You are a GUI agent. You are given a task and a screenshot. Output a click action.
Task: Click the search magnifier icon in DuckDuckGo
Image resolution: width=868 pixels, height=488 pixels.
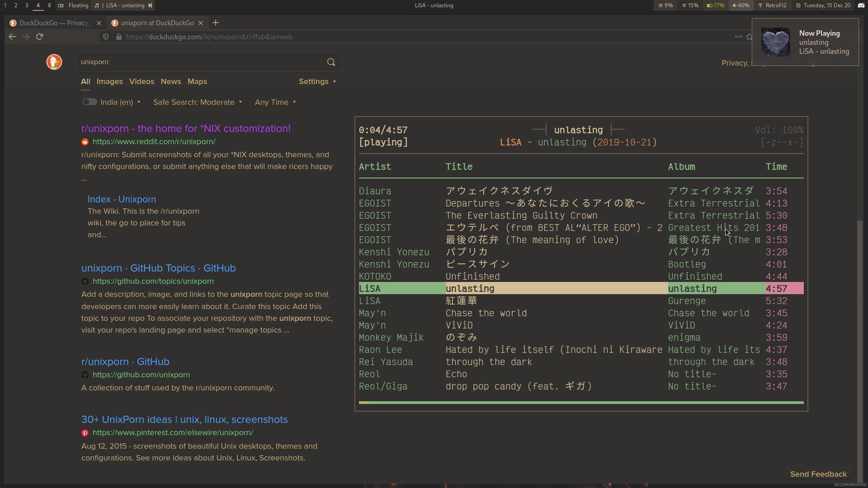click(331, 62)
